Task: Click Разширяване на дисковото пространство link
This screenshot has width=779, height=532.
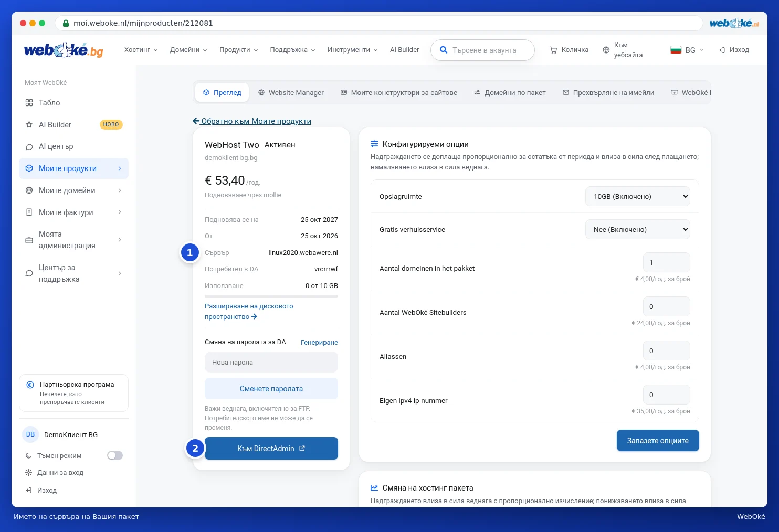Action: 249,312
